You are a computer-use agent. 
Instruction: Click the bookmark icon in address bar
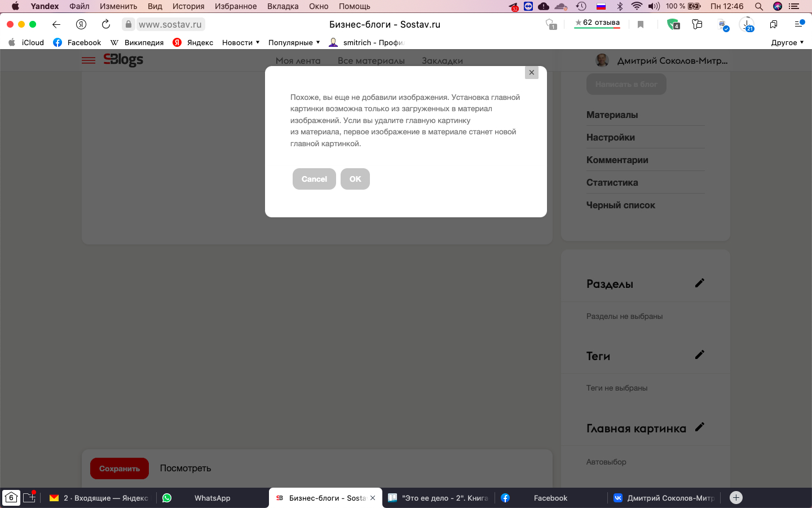pyautogui.click(x=641, y=24)
